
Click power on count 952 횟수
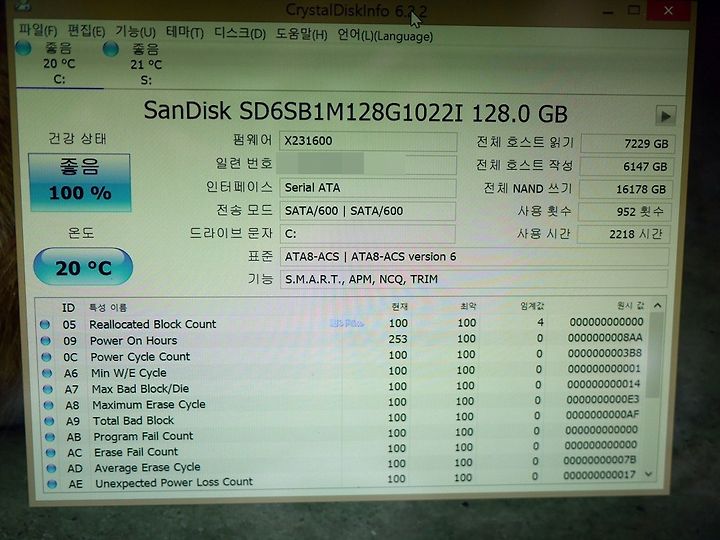[624, 212]
